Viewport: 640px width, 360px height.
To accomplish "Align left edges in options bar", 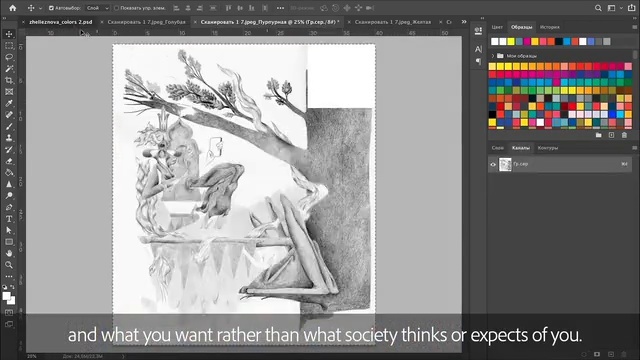I will [x=176, y=8].
